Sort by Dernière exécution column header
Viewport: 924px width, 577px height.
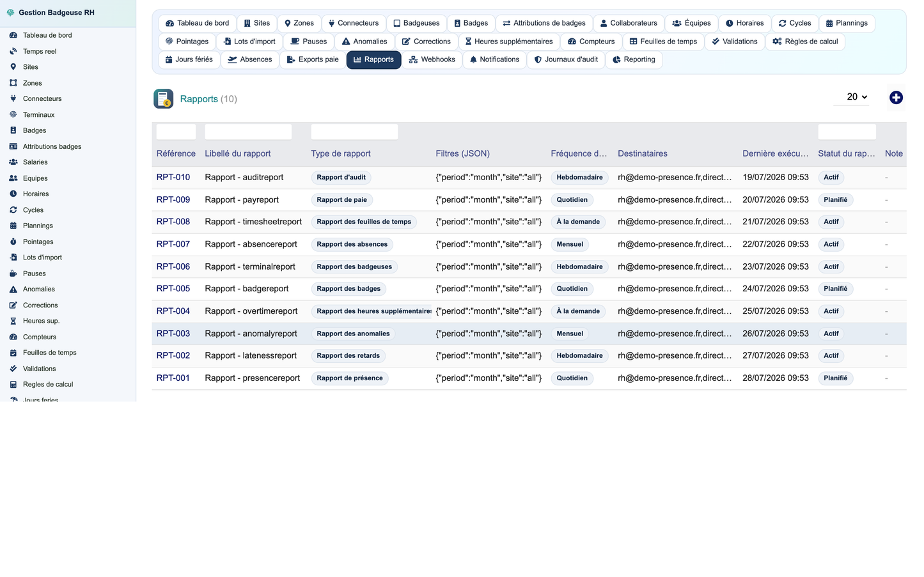(776, 153)
